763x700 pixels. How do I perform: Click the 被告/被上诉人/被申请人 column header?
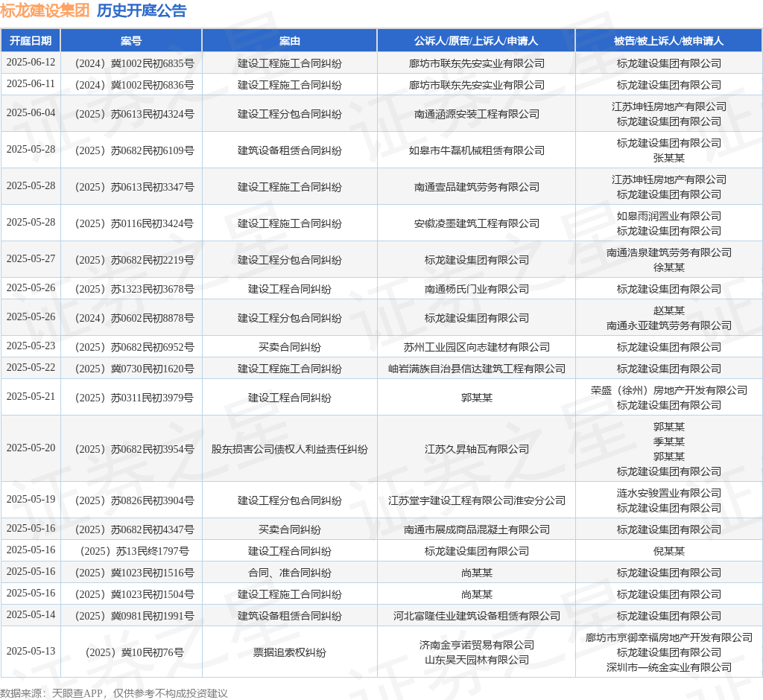[668, 41]
